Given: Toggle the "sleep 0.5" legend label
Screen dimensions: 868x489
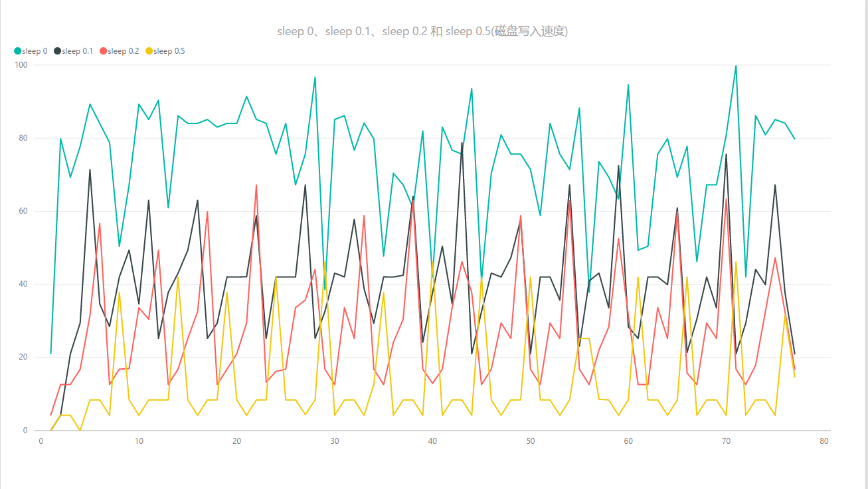Looking at the screenshot, I should [x=169, y=51].
